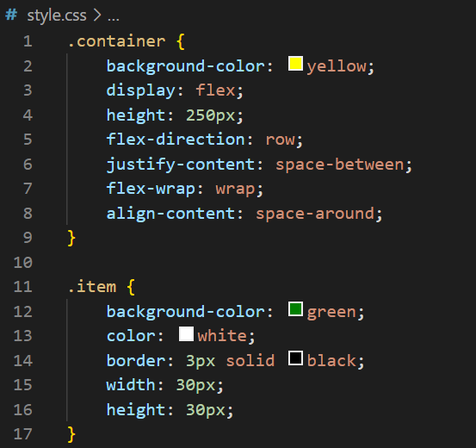Click the closing brace on line 9
This screenshot has width=476, height=448.
(71, 238)
